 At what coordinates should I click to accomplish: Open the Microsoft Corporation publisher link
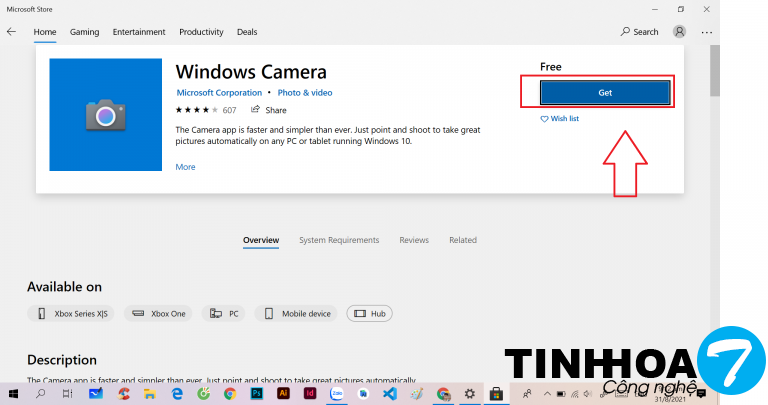(218, 93)
